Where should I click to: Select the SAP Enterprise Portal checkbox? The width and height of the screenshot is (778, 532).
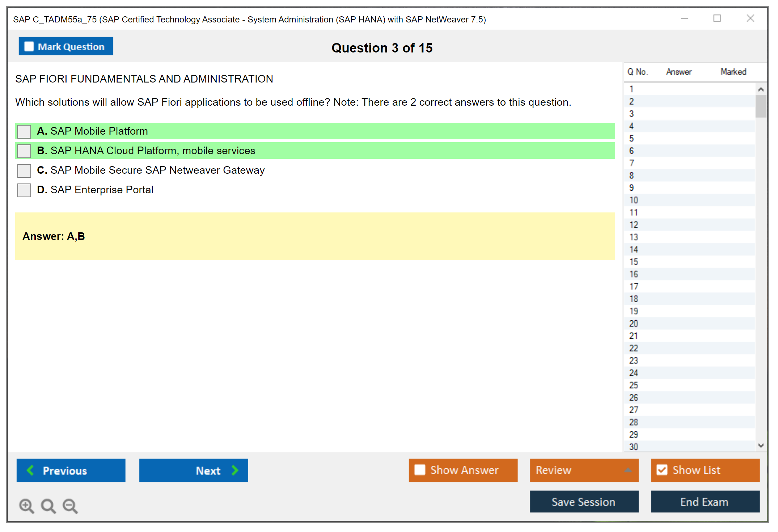[24, 190]
